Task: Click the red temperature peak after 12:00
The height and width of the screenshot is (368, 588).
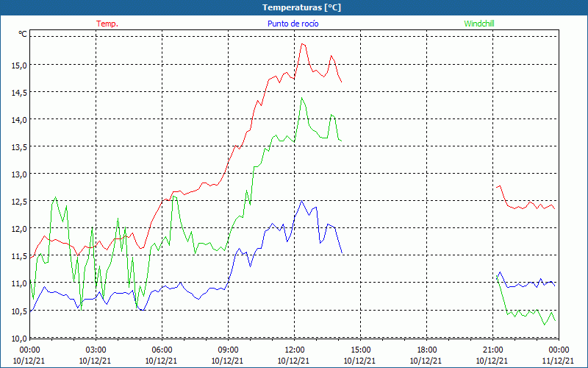Action: (x=302, y=44)
